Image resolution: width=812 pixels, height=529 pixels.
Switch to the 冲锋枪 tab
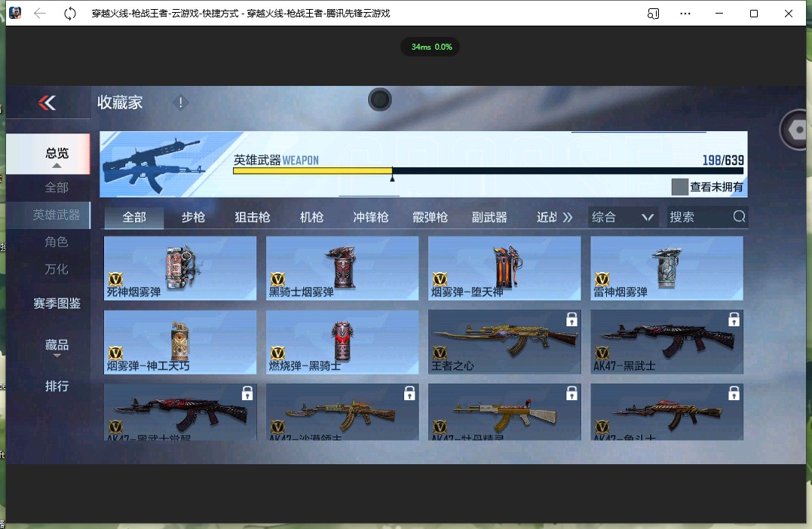[x=371, y=217]
